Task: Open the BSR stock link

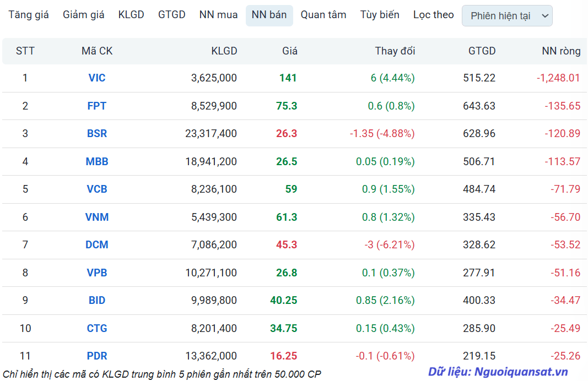Action: 97,133
